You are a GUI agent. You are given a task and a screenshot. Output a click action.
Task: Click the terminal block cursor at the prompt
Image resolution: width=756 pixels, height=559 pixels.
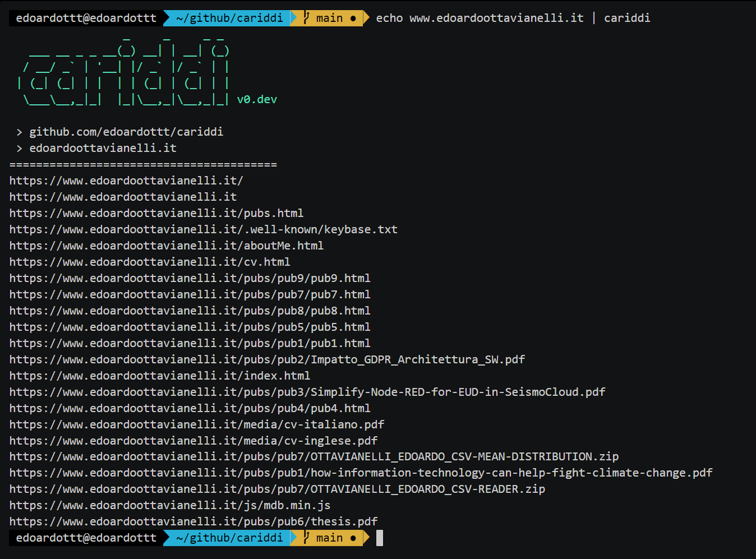(379, 538)
